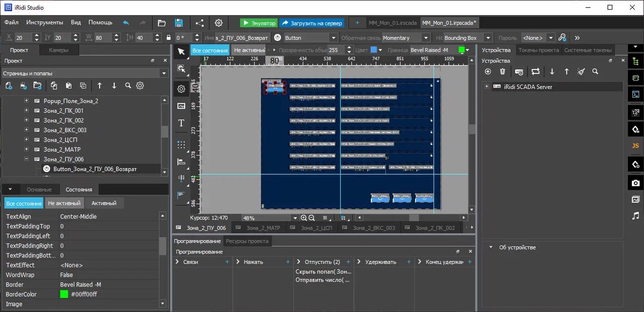The height and width of the screenshot is (312, 644).
Task: Click the Image tool in the left toolbar
Action: point(181,106)
